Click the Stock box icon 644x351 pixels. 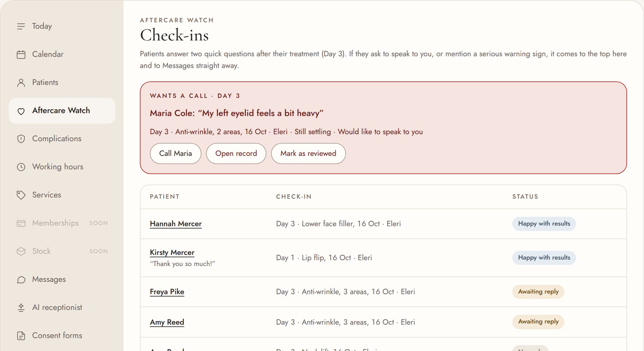click(x=21, y=251)
